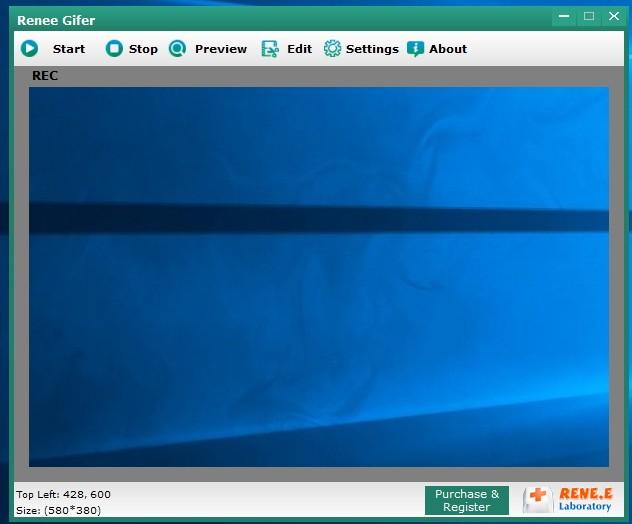Click the blue Start play icon

(x=29, y=49)
